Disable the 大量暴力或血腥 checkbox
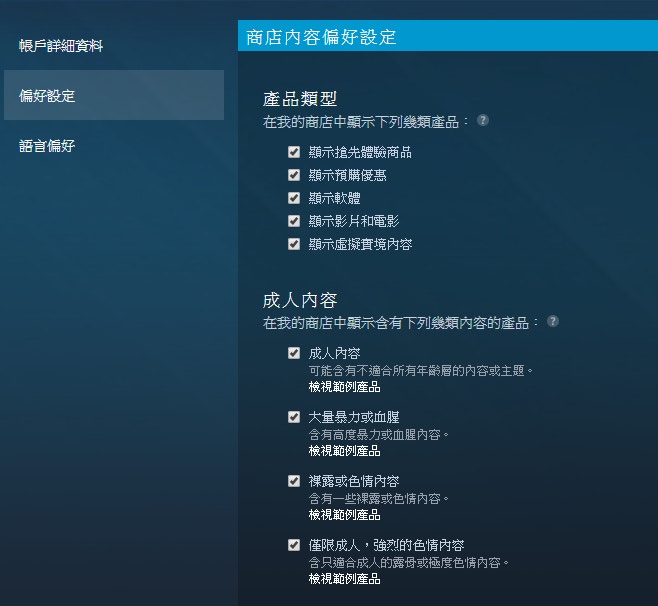The image size is (658, 606). (x=294, y=417)
